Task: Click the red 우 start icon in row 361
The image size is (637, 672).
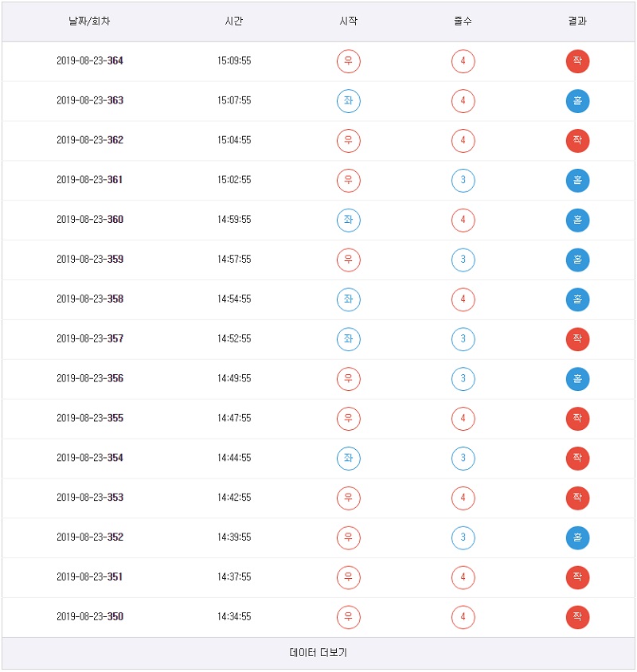Action: (348, 180)
